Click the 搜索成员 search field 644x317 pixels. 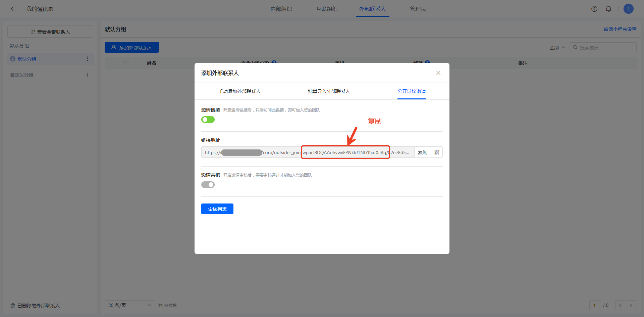[x=605, y=48]
